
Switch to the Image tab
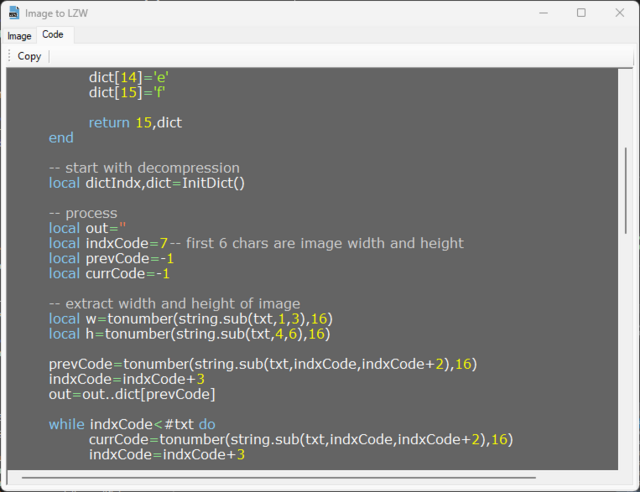coord(19,36)
